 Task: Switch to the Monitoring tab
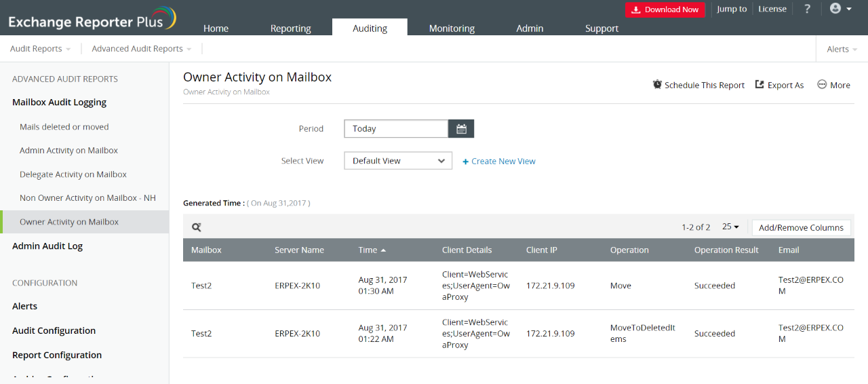pos(452,28)
